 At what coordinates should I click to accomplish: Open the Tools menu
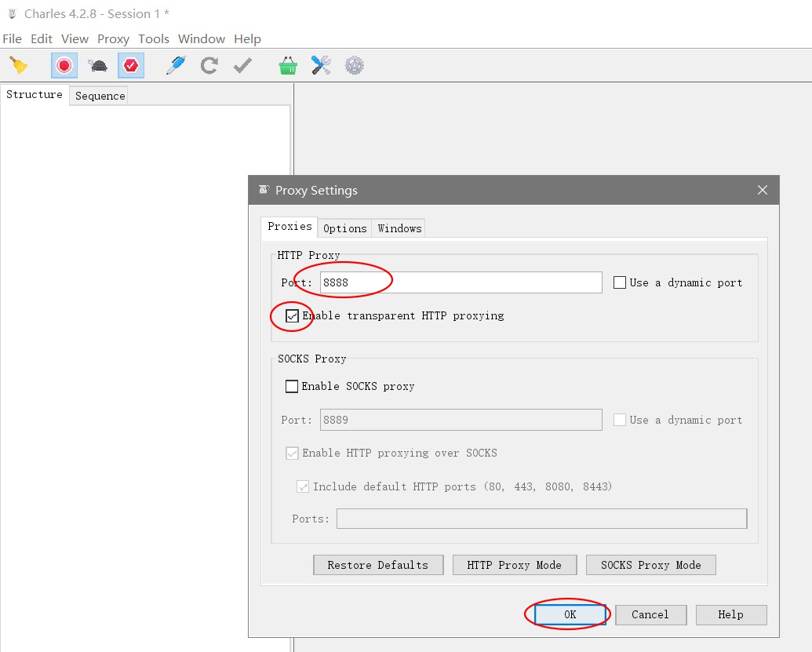pyautogui.click(x=153, y=39)
